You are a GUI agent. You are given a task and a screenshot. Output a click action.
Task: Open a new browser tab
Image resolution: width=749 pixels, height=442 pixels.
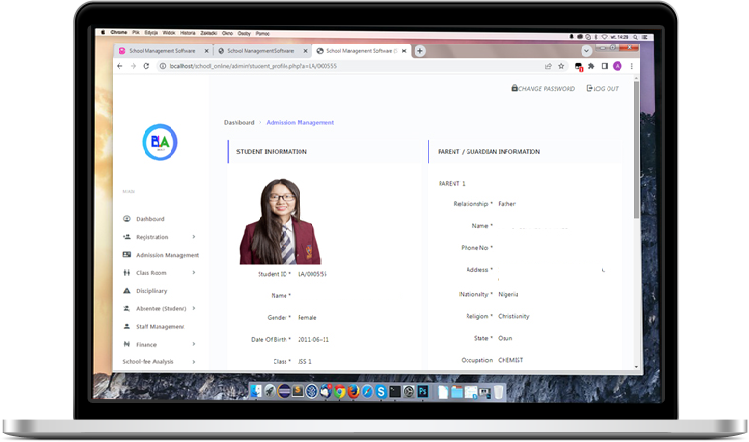(x=420, y=50)
